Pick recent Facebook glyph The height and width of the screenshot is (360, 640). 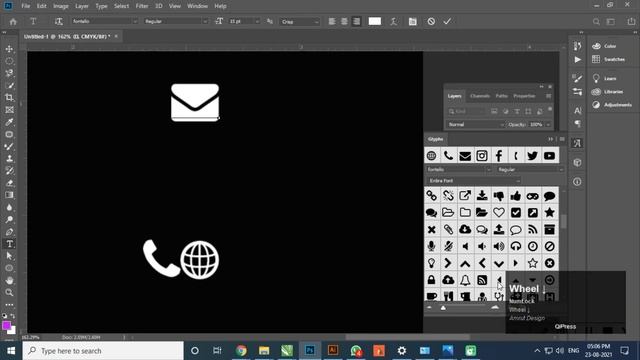coord(499,156)
